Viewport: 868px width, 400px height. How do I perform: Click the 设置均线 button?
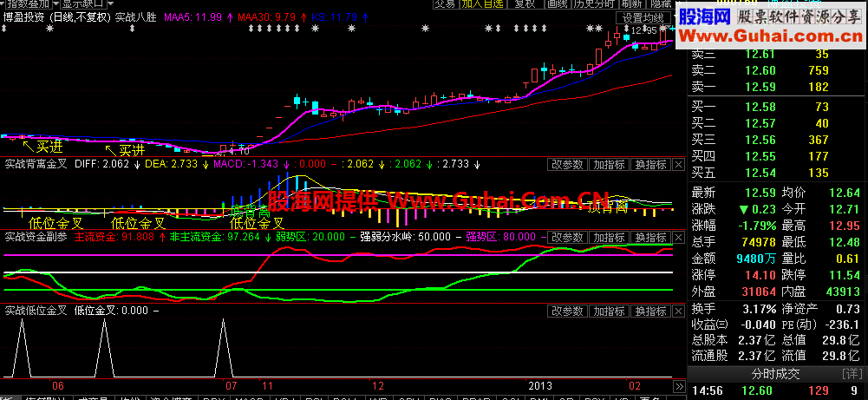tap(643, 16)
